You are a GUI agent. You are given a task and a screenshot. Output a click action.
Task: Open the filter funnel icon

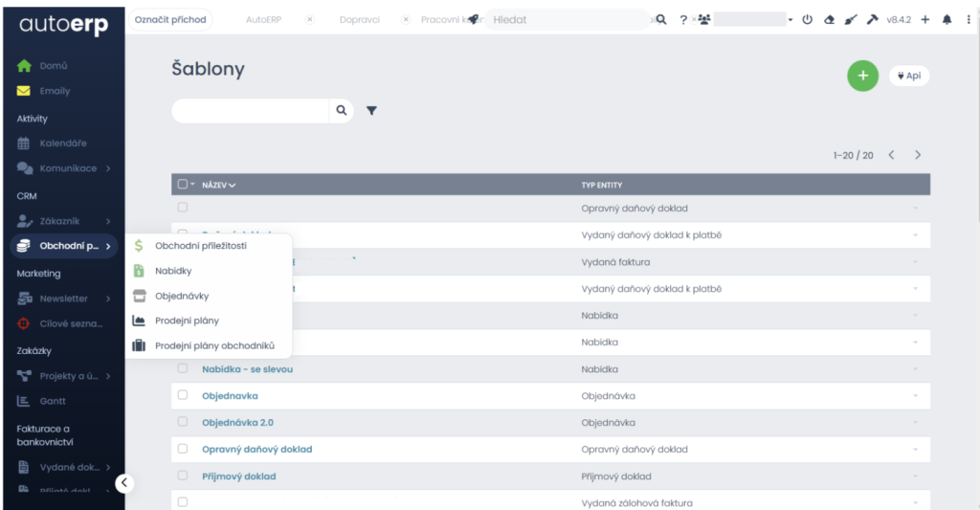tap(371, 111)
